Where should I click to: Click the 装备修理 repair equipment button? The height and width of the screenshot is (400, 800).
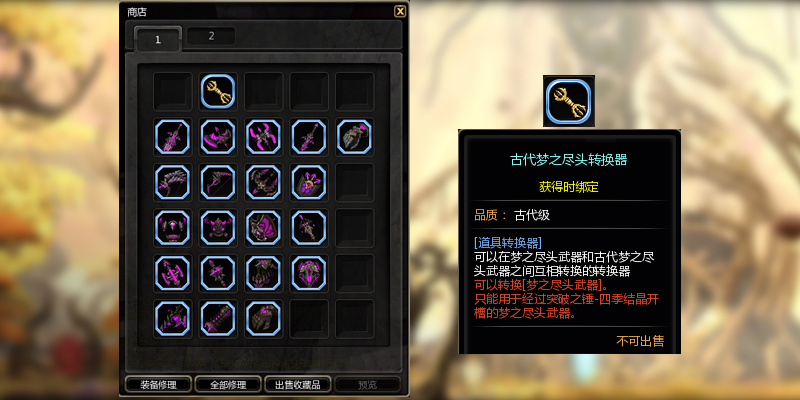pyautogui.click(x=158, y=384)
